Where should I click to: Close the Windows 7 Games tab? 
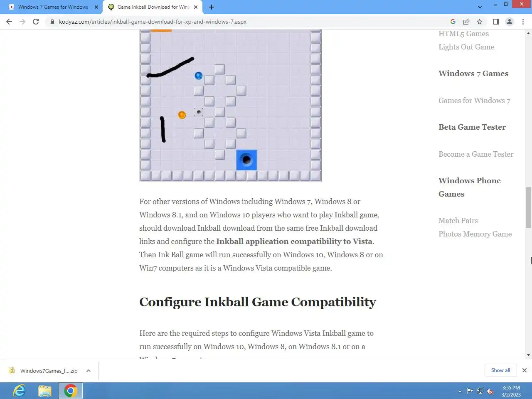tap(96, 7)
